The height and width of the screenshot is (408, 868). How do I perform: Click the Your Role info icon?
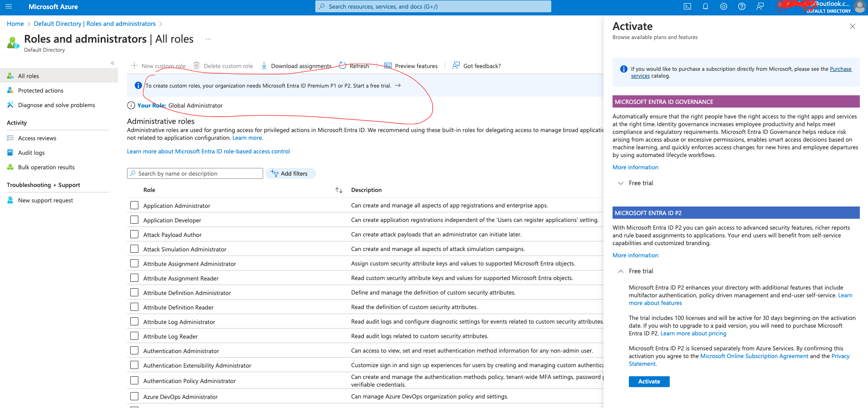coord(131,105)
